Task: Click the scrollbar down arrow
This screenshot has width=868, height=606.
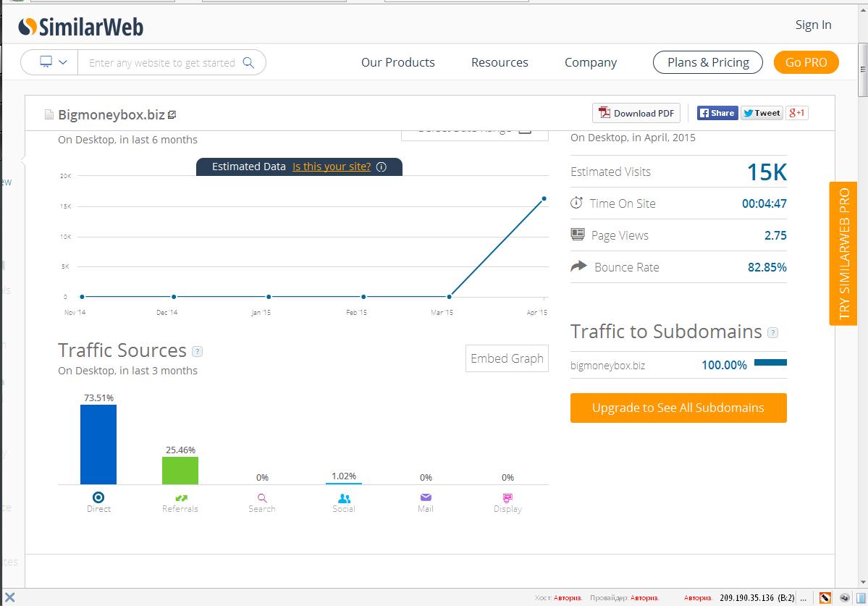Action: 862,582
